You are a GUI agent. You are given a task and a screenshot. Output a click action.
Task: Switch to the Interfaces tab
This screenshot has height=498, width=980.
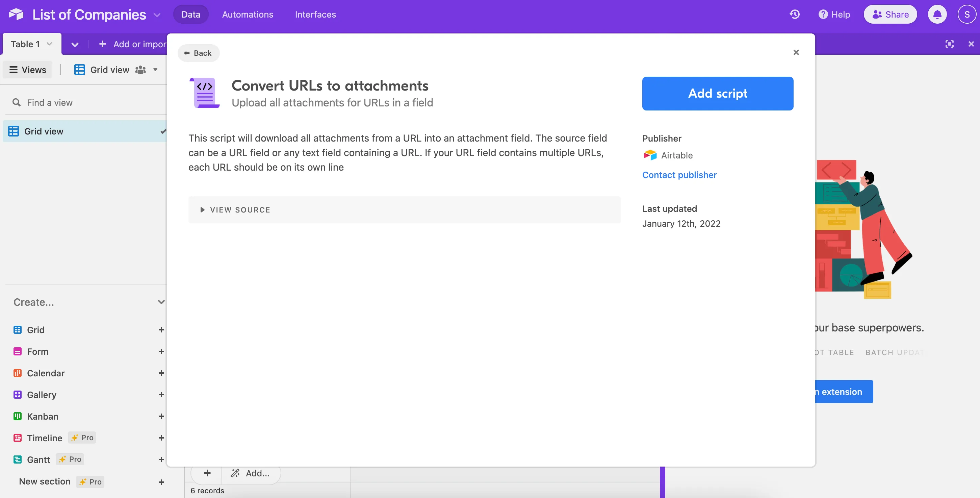pyautogui.click(x=315, y=14)
